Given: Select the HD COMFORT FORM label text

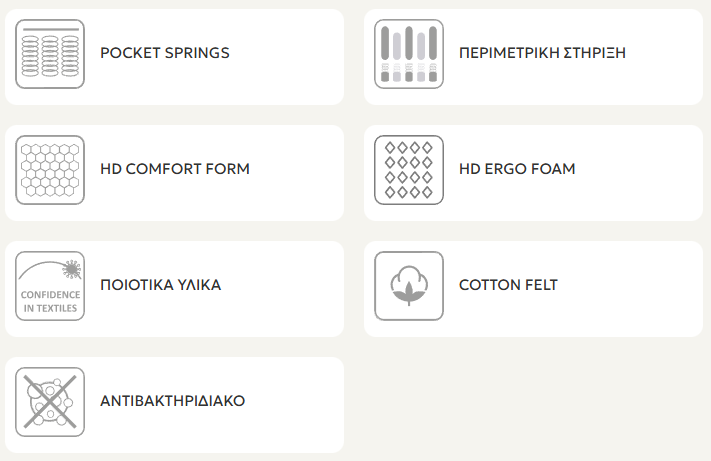Looking at the screenshot, I should (x=175, y=169).
